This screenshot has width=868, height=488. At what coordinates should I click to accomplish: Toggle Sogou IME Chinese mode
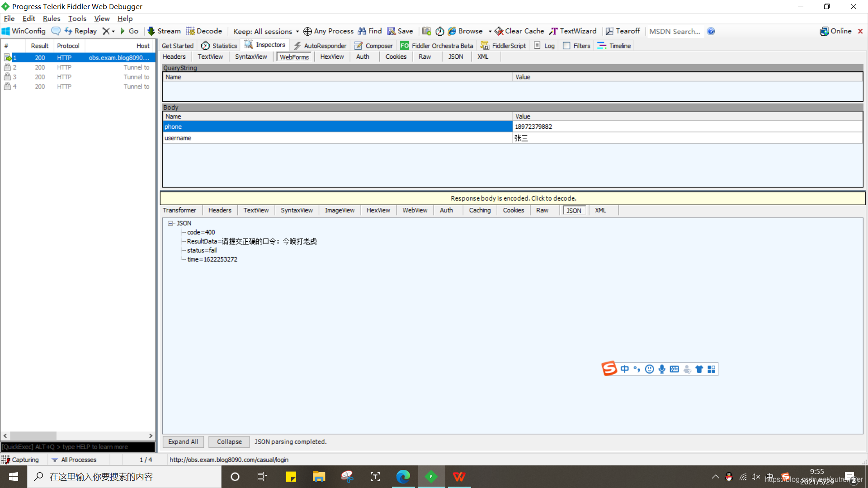pos(624,369)
